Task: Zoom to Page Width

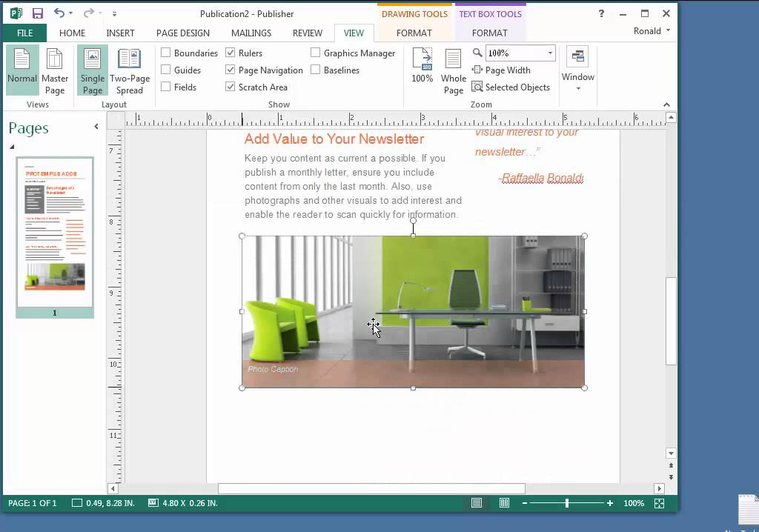Action: 502,70
